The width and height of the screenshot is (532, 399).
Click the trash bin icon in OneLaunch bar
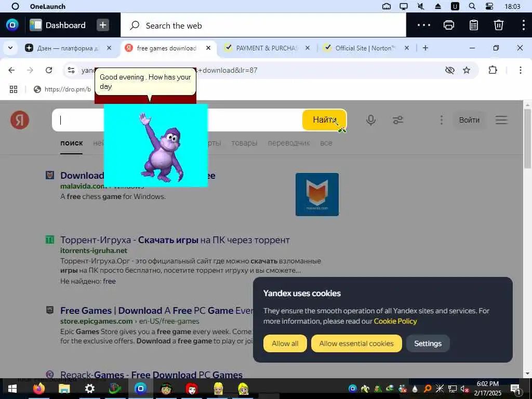498,25
